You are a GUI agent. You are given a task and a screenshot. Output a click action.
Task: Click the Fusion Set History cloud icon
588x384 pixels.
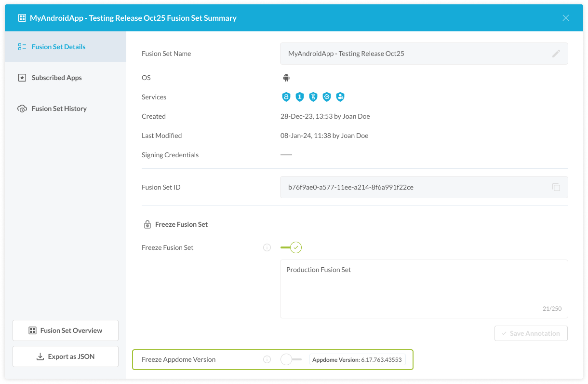click(22, 109)
